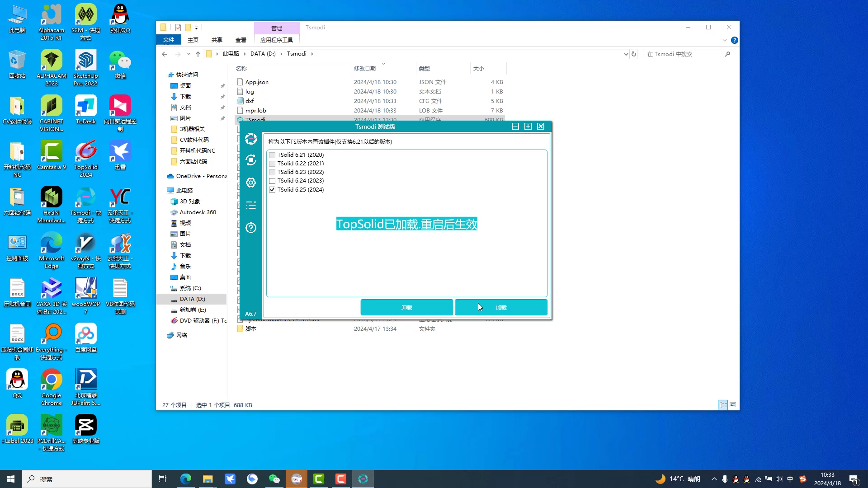Go up one folder level in Explorer
Viewport: 868px width, 488px height.
pyautogui.click(x=198, y=54)
